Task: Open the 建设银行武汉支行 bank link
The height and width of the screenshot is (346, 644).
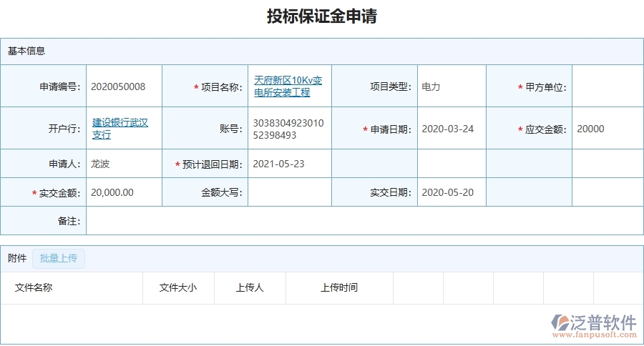Action: coord(120,129)
